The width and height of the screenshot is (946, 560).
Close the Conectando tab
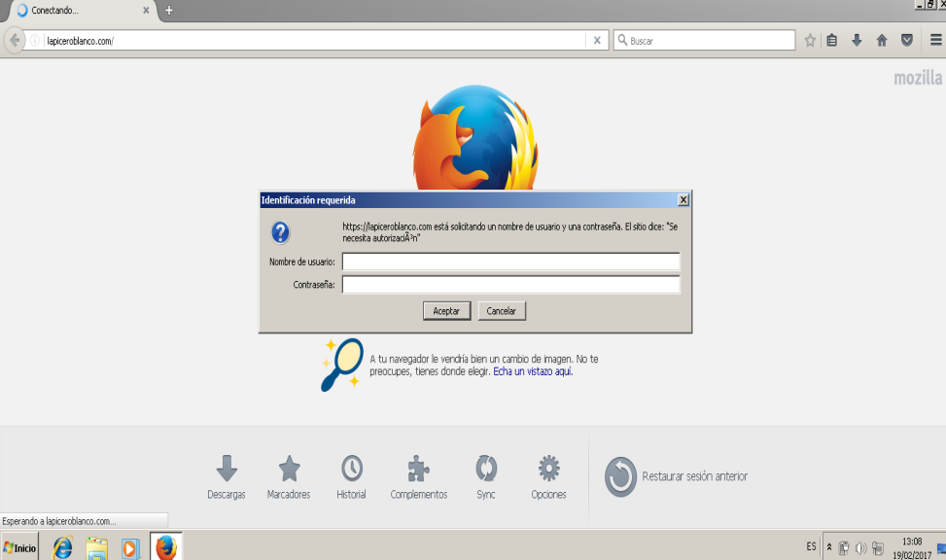[146, 11]
